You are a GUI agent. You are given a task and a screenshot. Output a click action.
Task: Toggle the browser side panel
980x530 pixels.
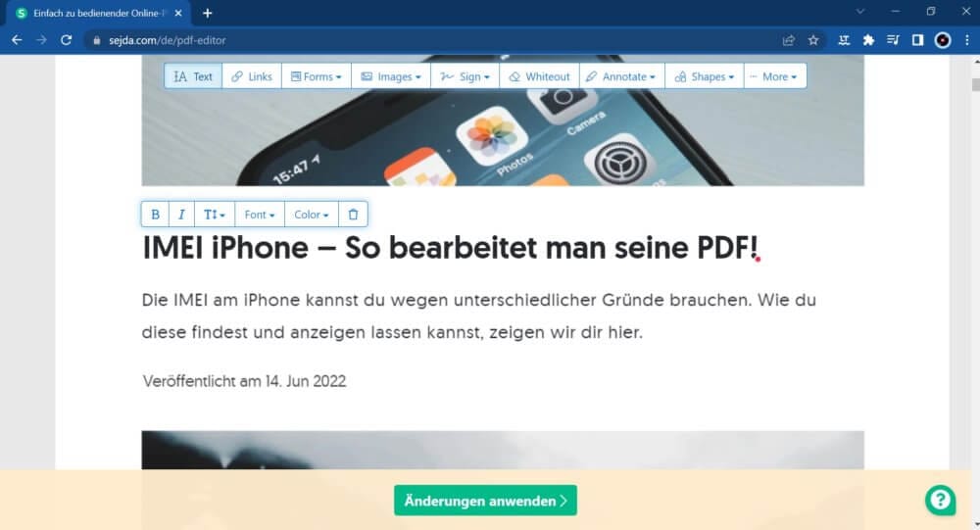(917, 40)
